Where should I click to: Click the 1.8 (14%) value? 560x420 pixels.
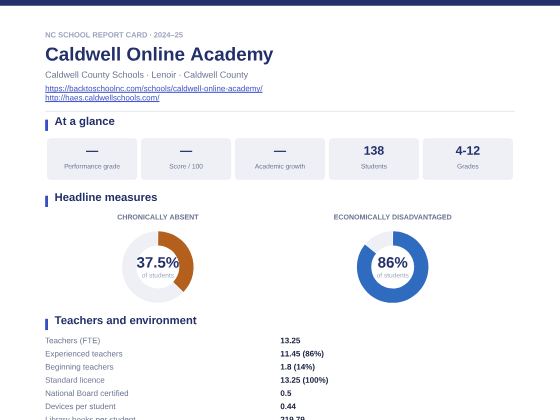tap(298, 367)
